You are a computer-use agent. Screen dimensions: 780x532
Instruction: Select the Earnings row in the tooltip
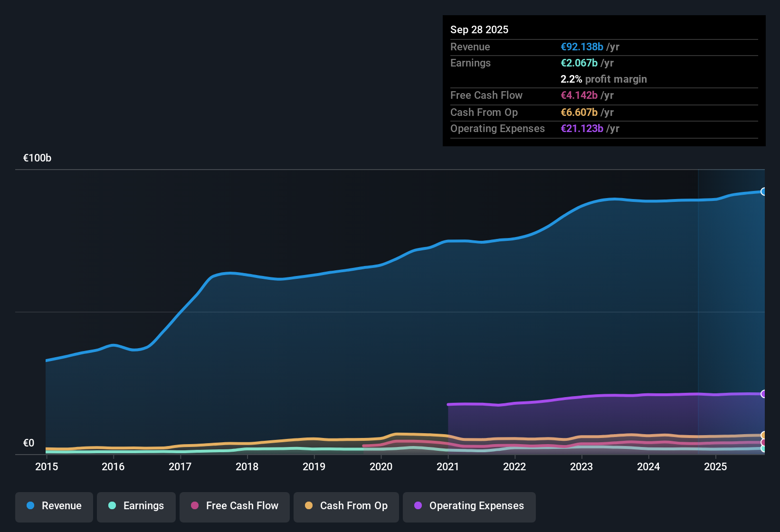pos(470,63)
